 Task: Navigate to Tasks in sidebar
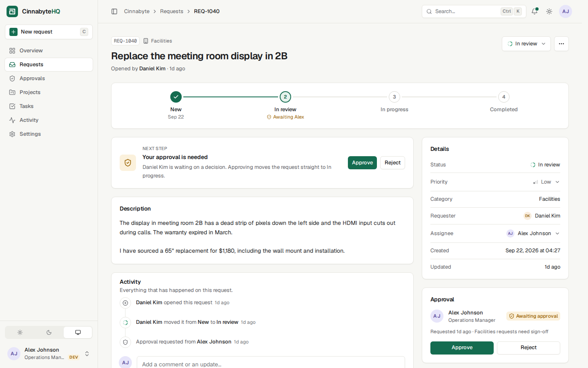[x=49, y=106]
